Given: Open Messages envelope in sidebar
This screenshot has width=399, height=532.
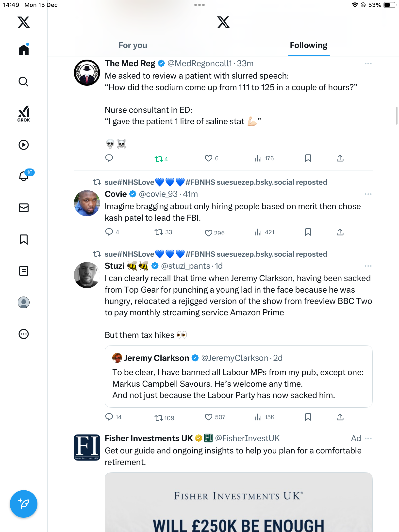Looking at the screenshot, I should point(24,208).
